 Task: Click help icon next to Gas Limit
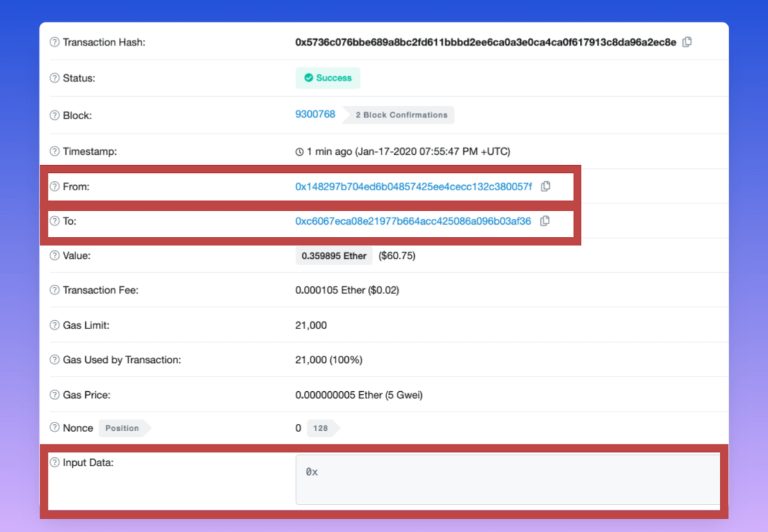click(55, 325)
